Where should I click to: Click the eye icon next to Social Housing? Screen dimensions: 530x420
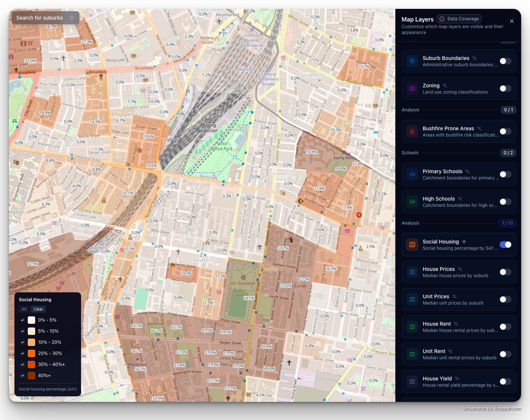coord(464,242)
